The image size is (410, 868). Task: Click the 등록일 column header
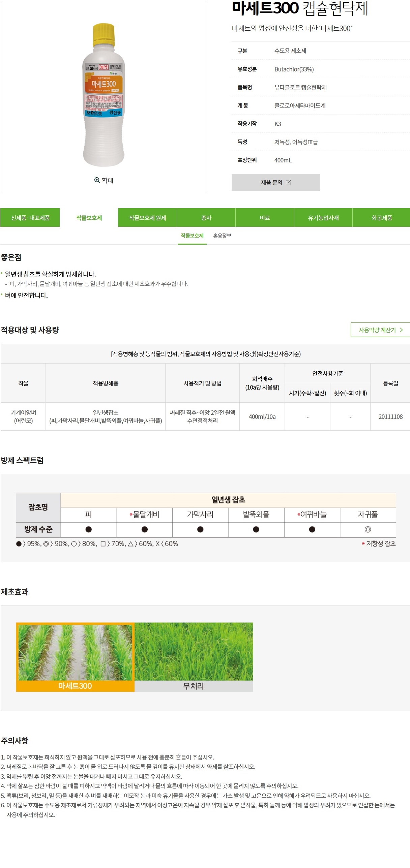(390, 383)
